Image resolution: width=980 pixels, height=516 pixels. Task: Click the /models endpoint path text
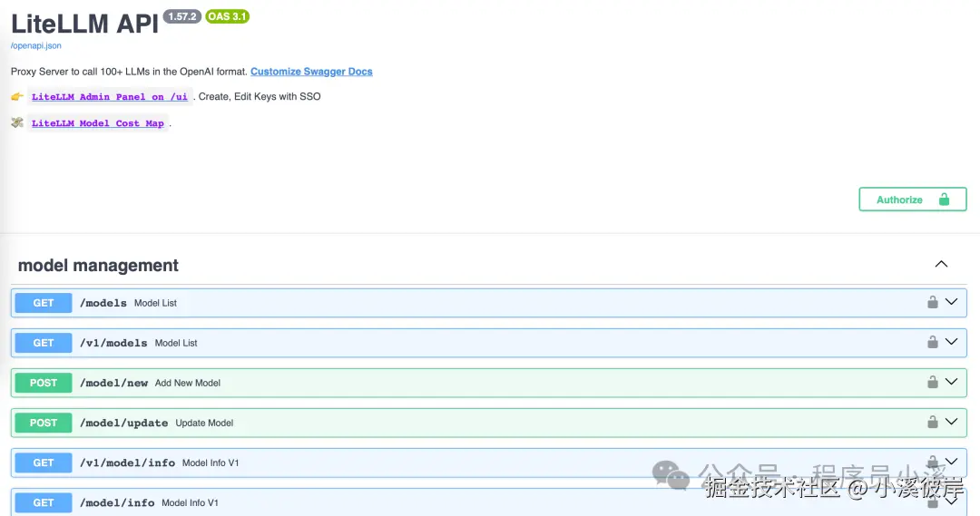tap(103, 303)
